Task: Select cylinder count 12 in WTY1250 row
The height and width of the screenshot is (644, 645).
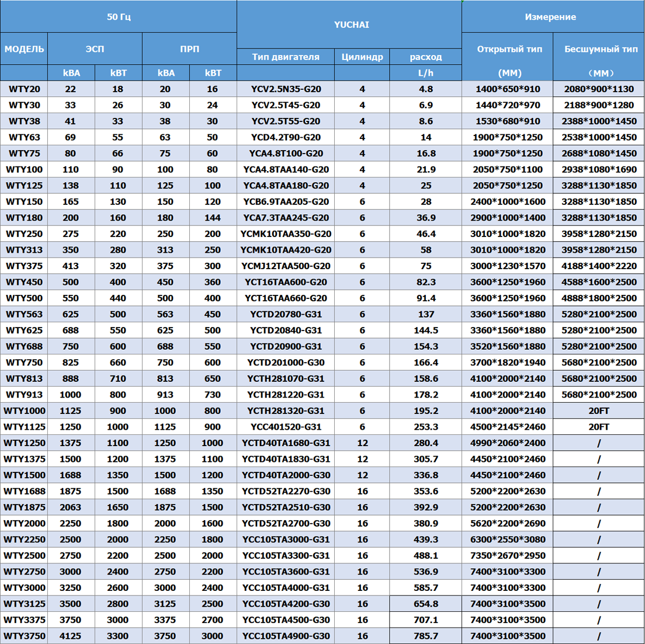Action: 362,443
